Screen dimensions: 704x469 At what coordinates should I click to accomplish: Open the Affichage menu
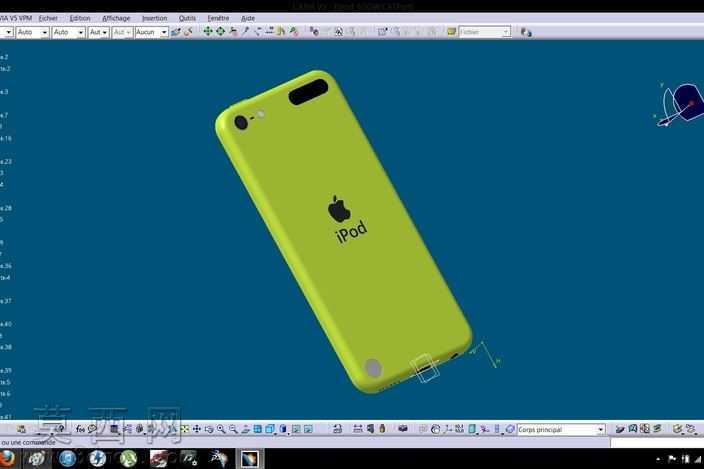(116, 18)
